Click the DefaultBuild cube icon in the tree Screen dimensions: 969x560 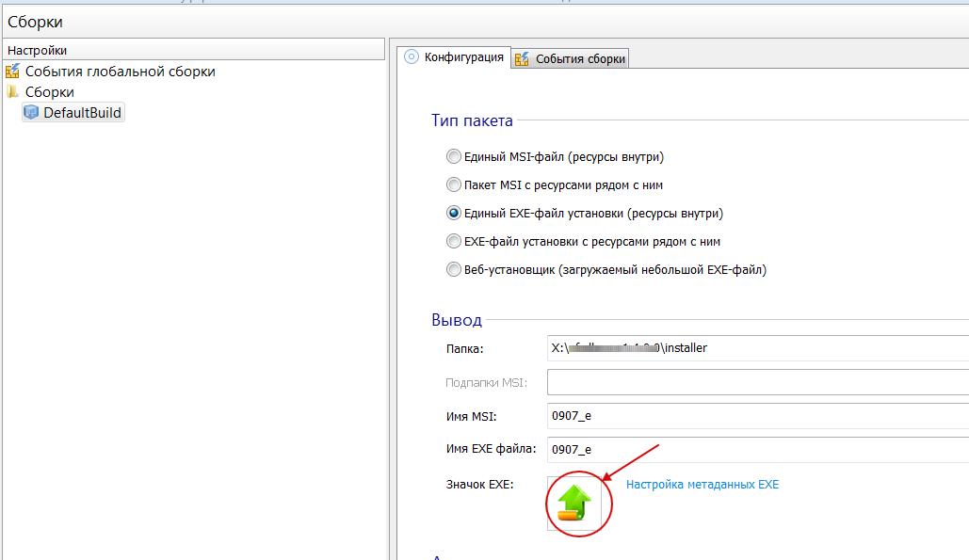tap(31, 113)
